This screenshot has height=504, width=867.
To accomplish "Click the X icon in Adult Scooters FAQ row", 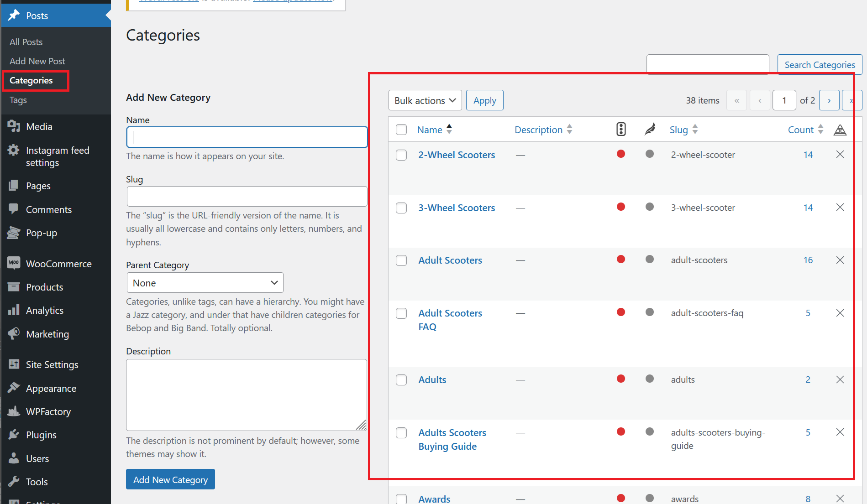I will [840, 313].
